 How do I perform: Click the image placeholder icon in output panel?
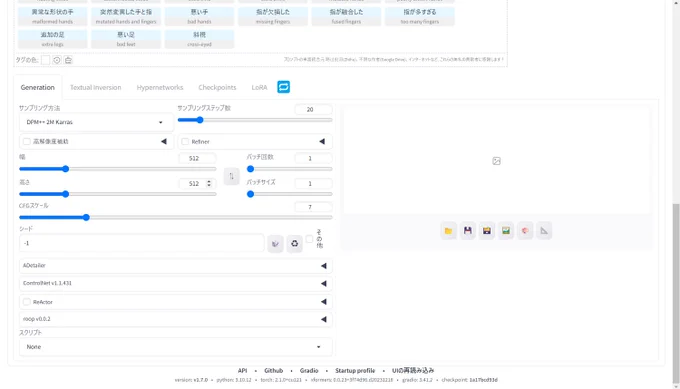(x=497, y=161)
